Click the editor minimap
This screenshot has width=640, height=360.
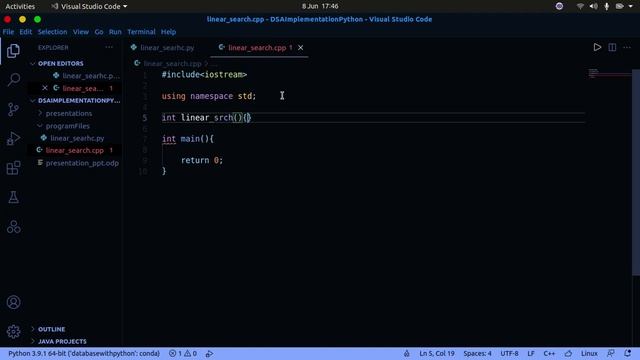coord(608,73)
